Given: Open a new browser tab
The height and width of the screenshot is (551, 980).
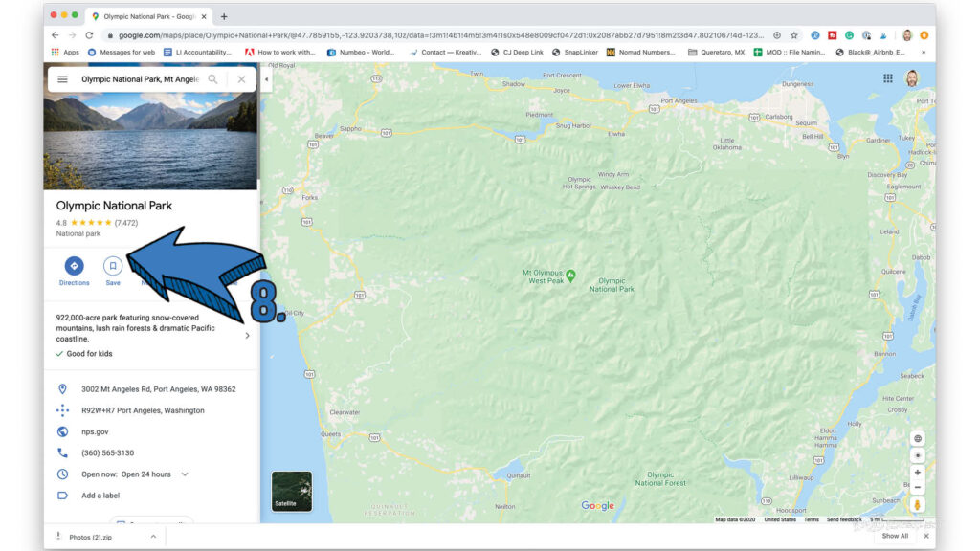Looking at the screenshot, I should [x=224, y=17].
